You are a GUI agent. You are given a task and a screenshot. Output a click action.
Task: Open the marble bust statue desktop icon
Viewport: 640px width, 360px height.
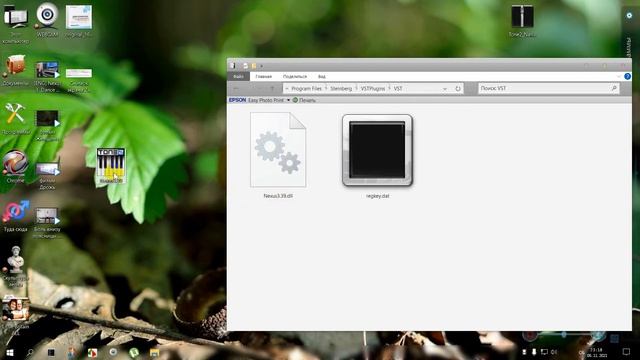16,265
